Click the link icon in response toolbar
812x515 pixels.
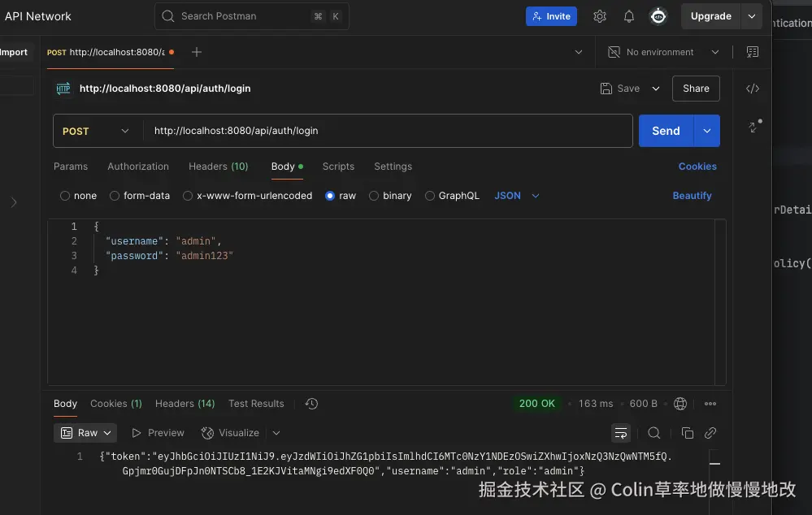click(710, 433)
